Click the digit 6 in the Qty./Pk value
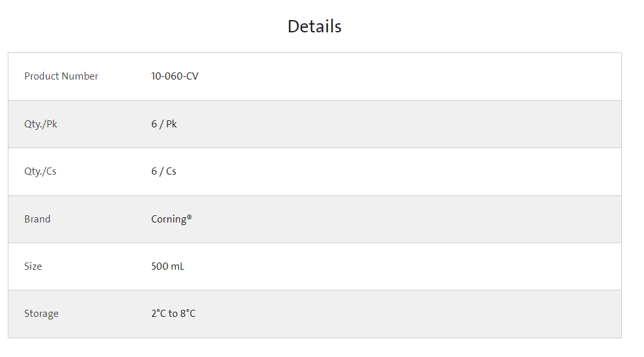644x357 pixels. pos(154,124)
